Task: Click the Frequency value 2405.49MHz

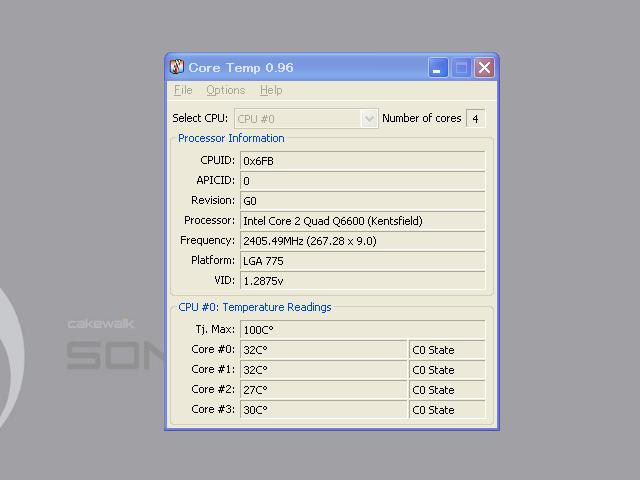Action: point(362,241)
